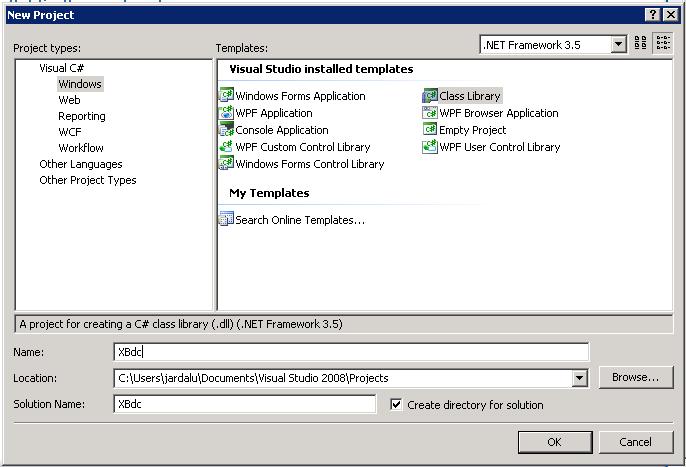This screenshot has width=686, height=467.
Task: Select the Windows Forms Application template icon
Action: point(226,95)
